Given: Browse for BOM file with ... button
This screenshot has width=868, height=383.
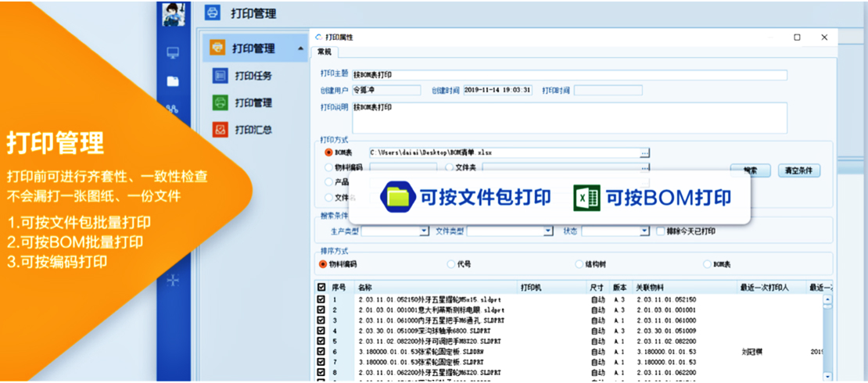Looking at the screenshot, I should 644,153.
